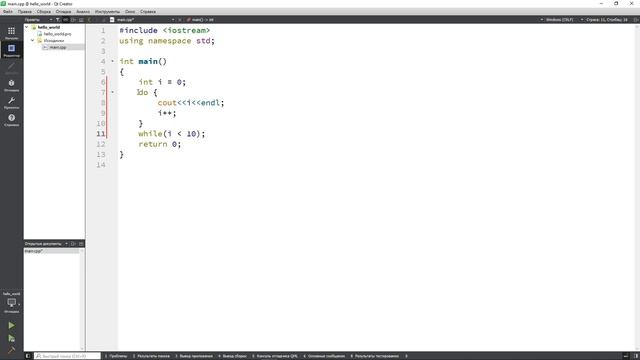Toggle the left sidebar visibility icon
The height and width of the screenshot is (360, 640).
[28, 356]
